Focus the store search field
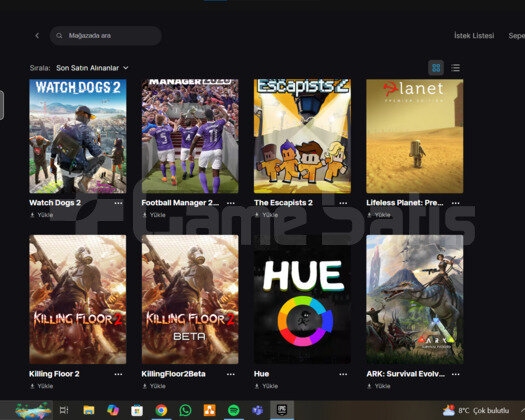Image resolution: width=525 pixels, height=420 pixels. tap(106, 36)
